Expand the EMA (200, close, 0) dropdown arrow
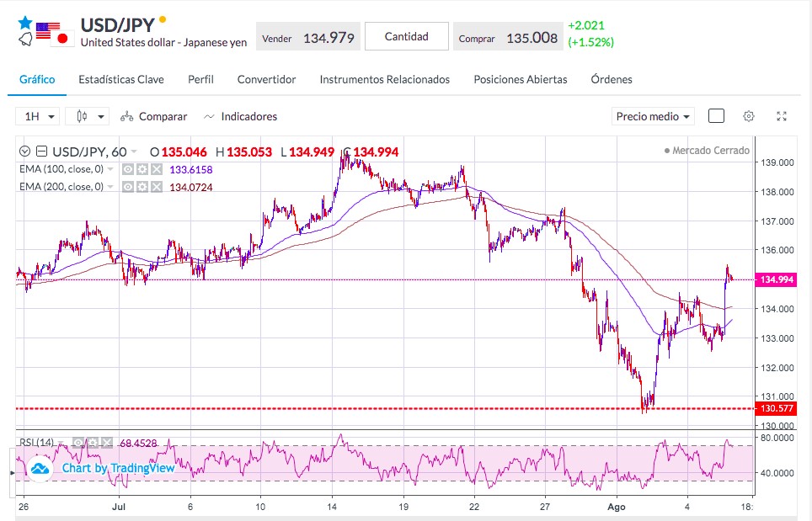Viewport: 812px width, 521px height. tap(110, 187)
